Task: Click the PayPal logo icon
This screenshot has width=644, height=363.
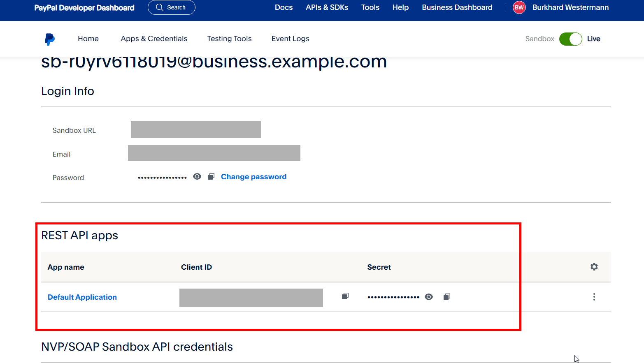Action: pyautogui.click(x=50, y=39)
